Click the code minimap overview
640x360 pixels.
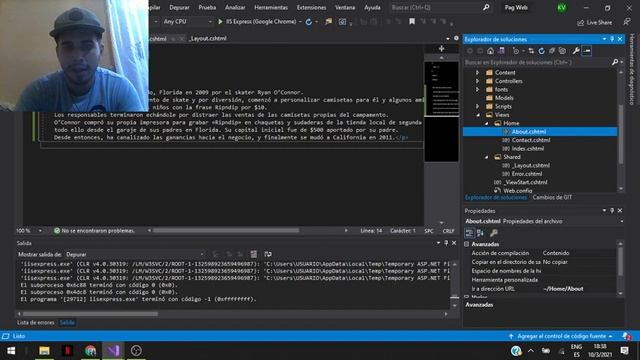(441, 110)
